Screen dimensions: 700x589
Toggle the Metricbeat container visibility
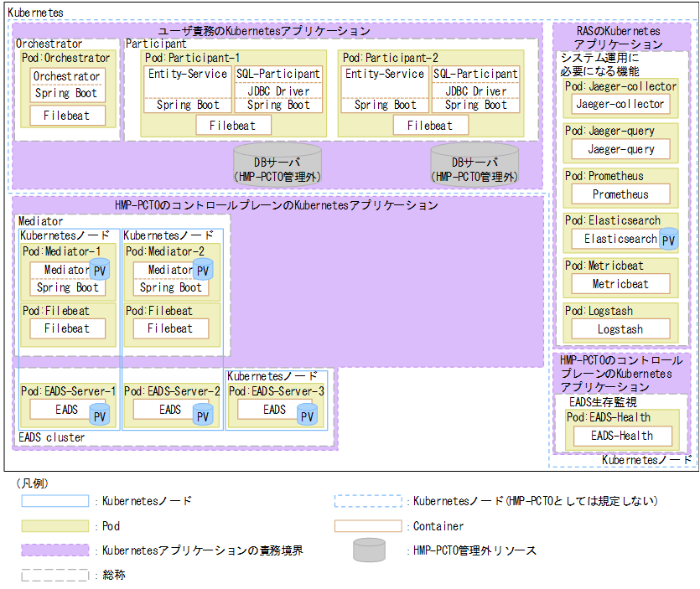tap(621, 283)
